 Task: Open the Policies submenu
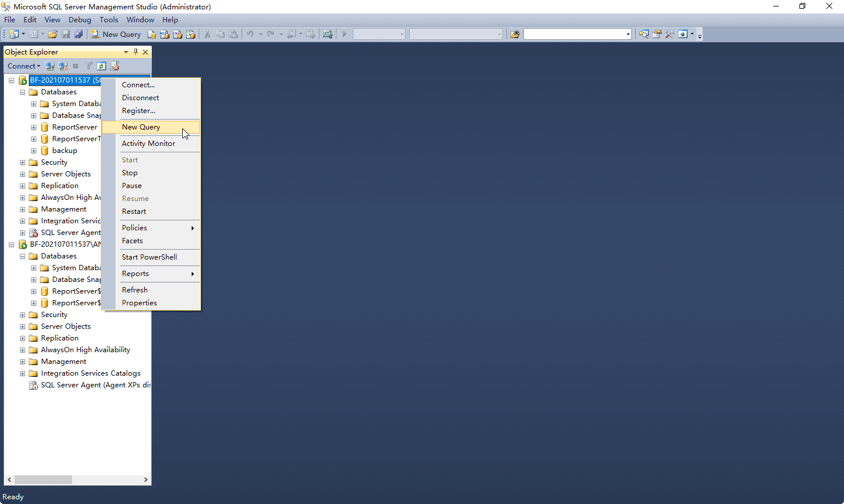click(151, 228)
